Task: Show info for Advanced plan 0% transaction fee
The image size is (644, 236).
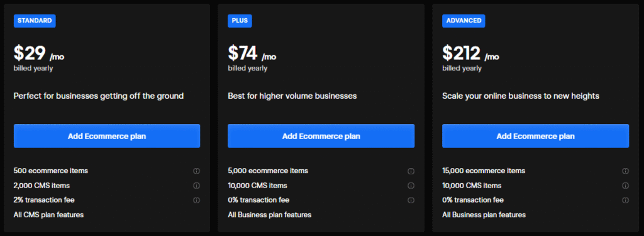Action: coord(625,200)
